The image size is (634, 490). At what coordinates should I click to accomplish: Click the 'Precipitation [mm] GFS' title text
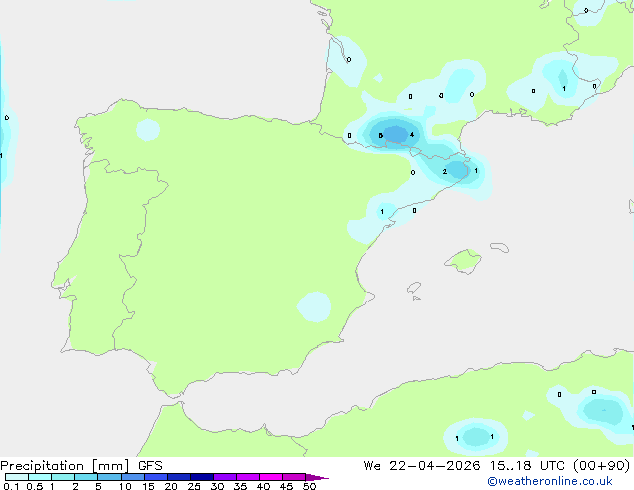81,466
